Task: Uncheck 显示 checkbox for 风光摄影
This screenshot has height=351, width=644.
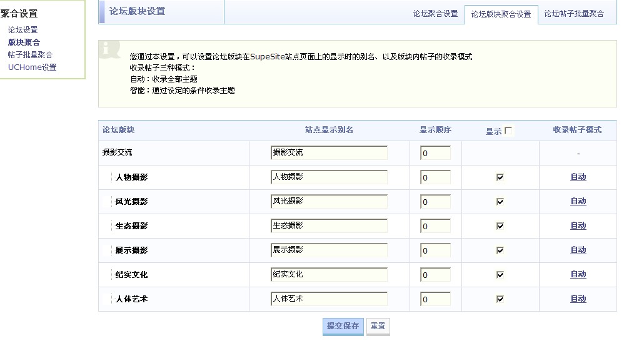Action: click(x=500, y=202)
